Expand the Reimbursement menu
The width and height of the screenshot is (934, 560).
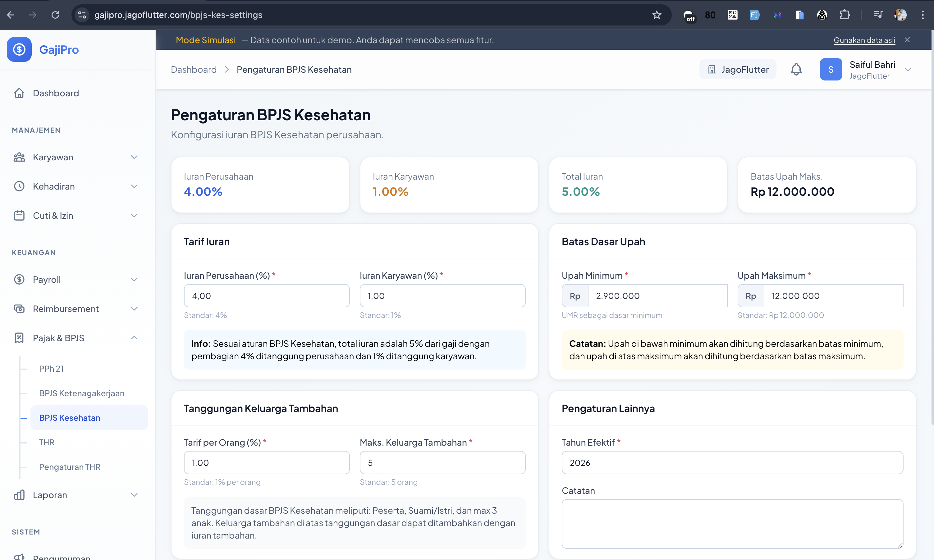pos(77,309)
